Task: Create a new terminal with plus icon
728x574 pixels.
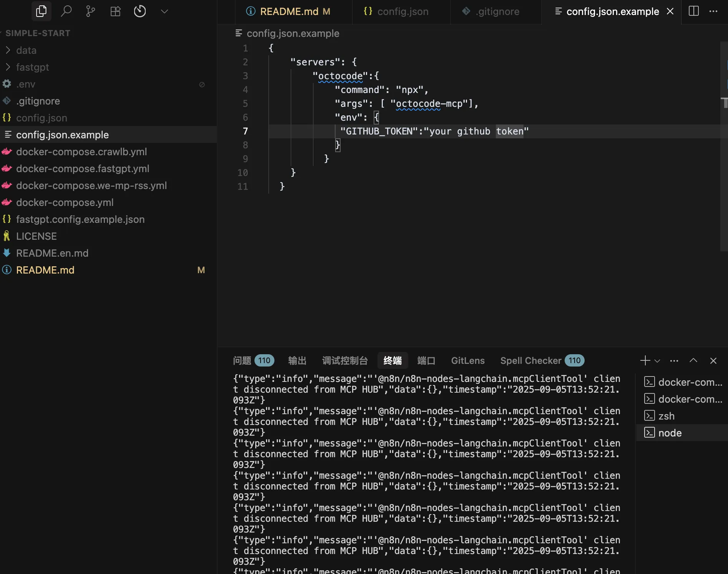Action: [x=645, y=360]
